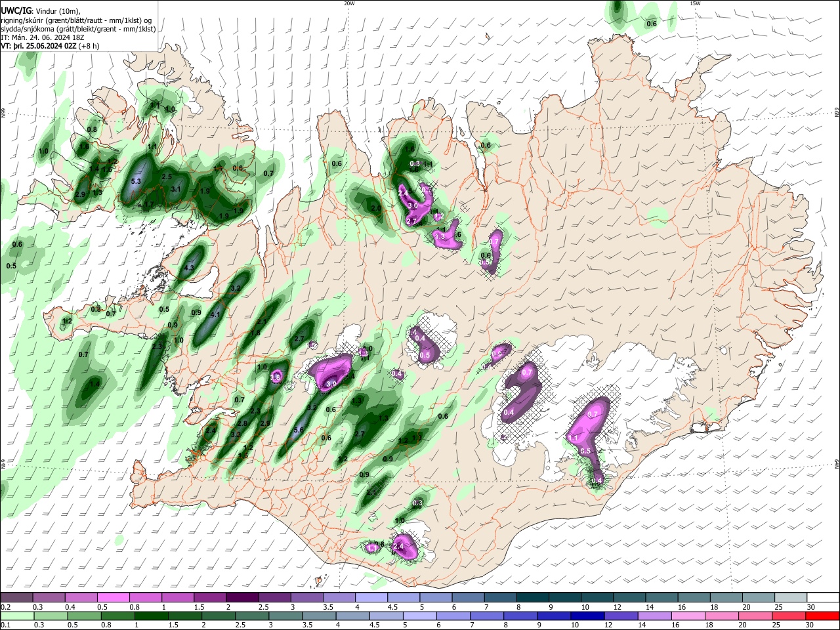Click the 3.9 snowfall value on the map
The width and height of the screenshot is (840, 630).
pyautogui.click(x=331, y=384)
